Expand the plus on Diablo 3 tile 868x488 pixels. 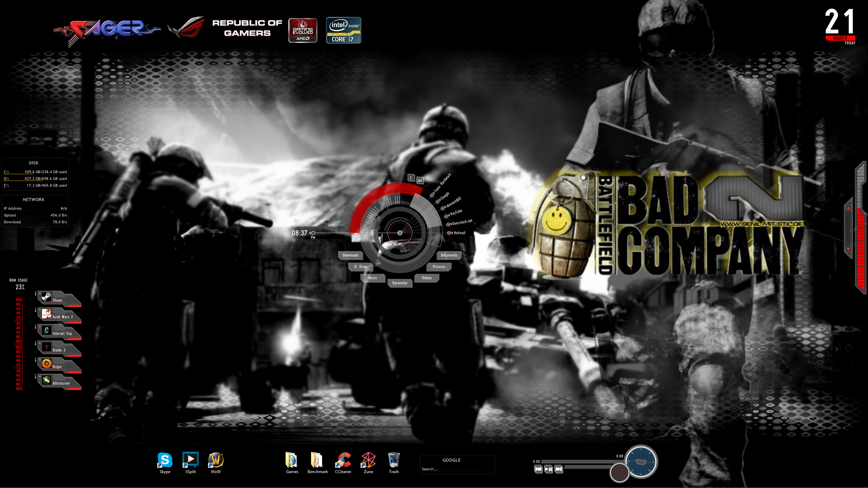click(40, 343)
